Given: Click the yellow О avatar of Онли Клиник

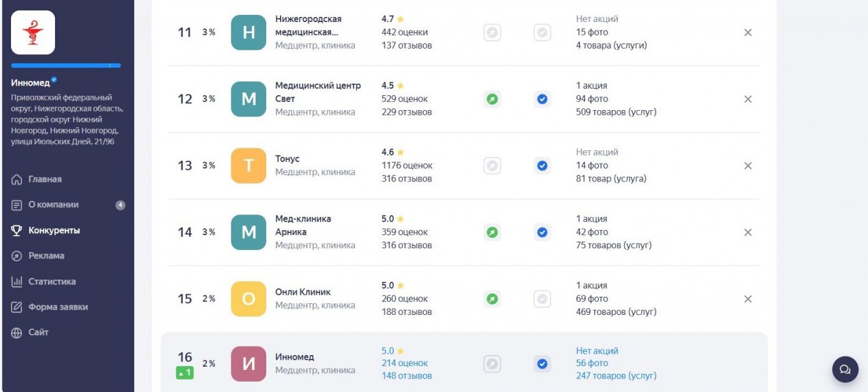Looking at the screenshot, I should (249, 299).
